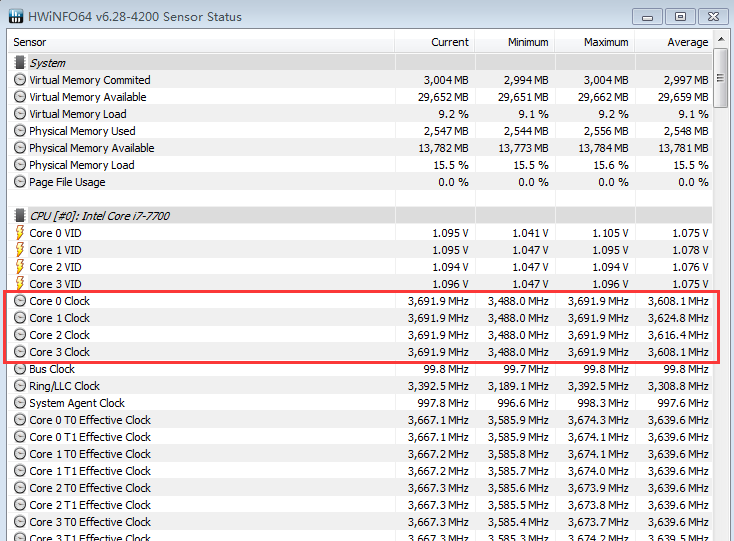Click the Average column header
This screenshot has height=541, width=734.
pyautogui.click(x=674, y=42)
